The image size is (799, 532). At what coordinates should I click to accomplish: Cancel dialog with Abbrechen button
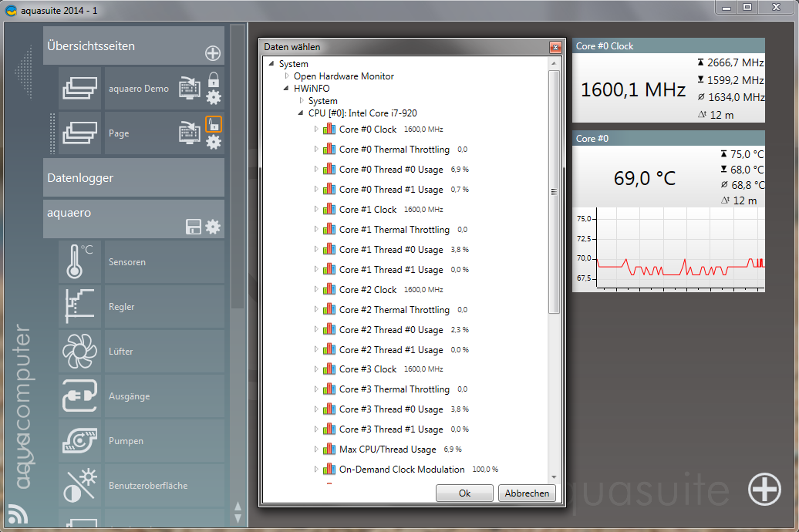527,493
